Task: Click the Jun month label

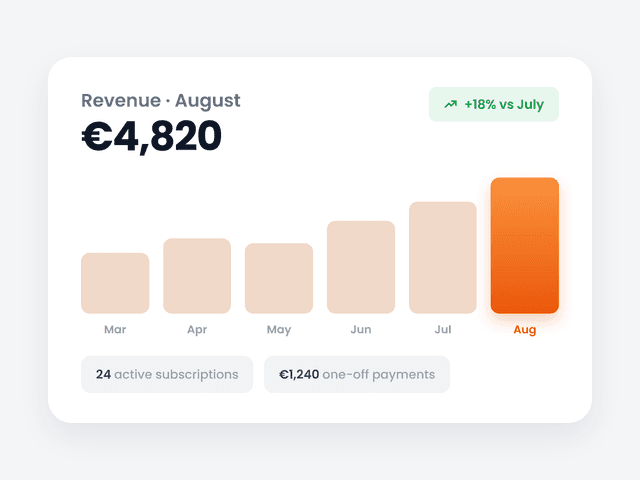Action: point(361,329)
